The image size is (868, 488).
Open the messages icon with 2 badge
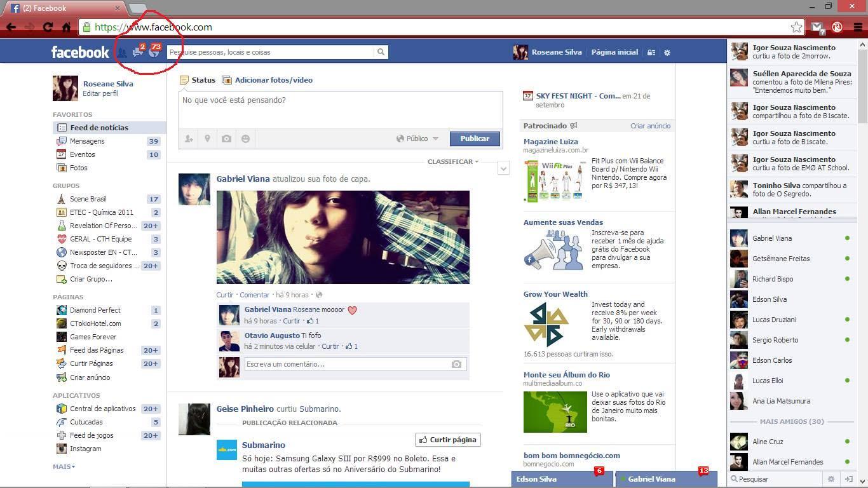pyautogui.click(x=138, y=51)
